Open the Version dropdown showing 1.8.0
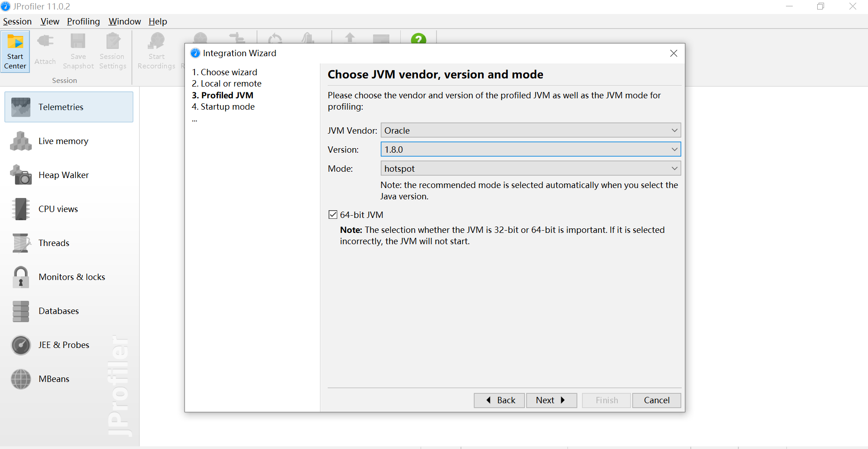The width and height of the screenshot is (868, 449). click(x=531, y=150)
